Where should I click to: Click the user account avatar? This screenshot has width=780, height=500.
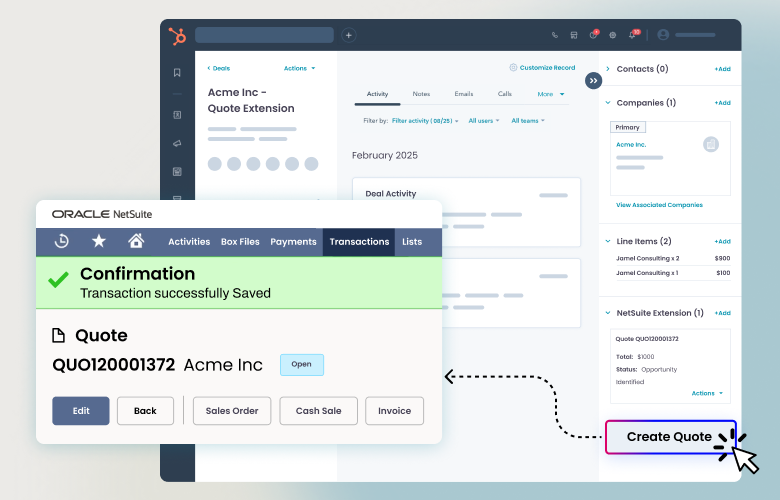point(663,35)
